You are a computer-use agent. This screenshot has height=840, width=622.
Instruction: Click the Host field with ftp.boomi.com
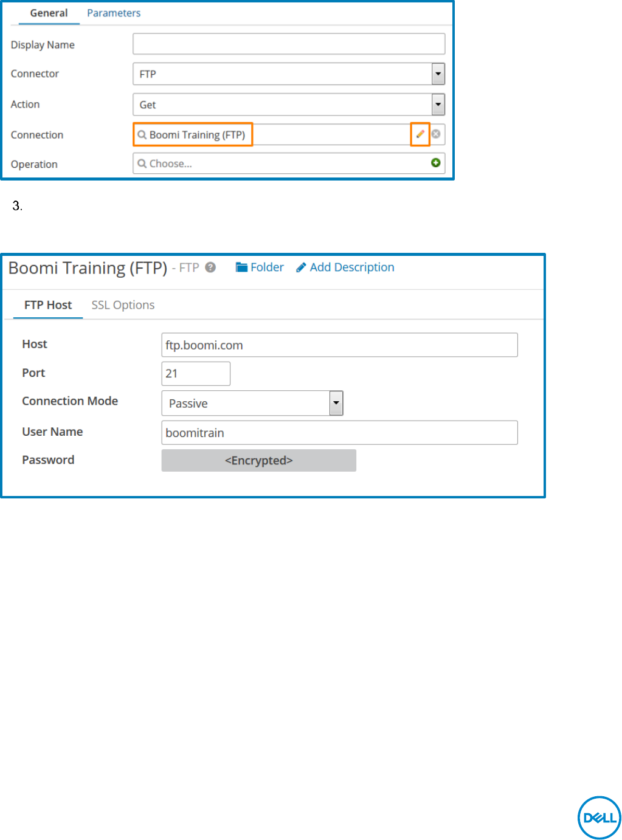339,345
